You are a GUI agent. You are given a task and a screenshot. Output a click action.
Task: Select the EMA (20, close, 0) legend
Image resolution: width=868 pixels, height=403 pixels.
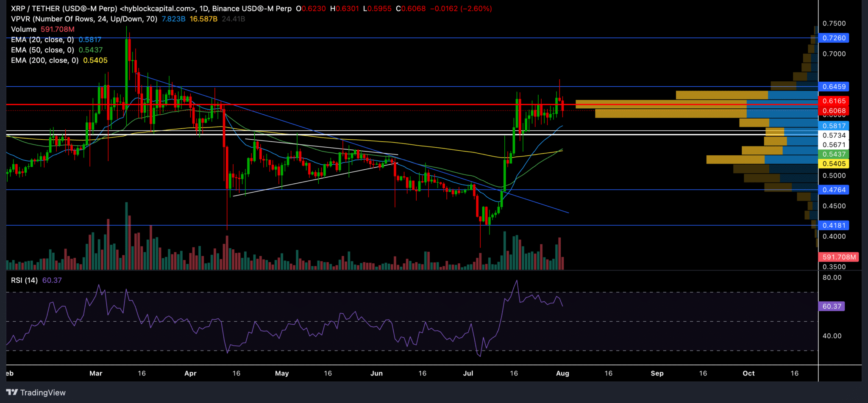pyautogui.click(x=56, y=39)
